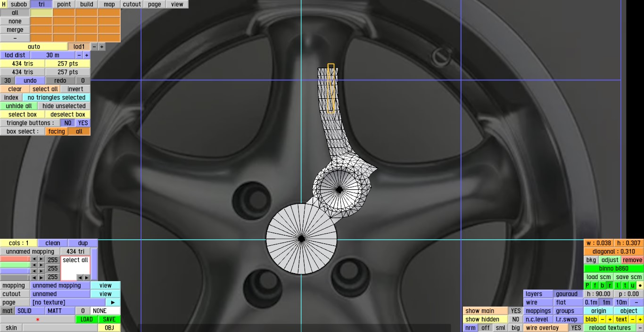This screenshot has height=332, width=644.
Task: Click minus button beside reload textures
Action: click(x=640, y=328)
